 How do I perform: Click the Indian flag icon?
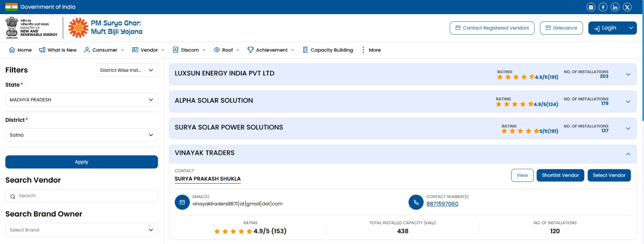(11, 7)
